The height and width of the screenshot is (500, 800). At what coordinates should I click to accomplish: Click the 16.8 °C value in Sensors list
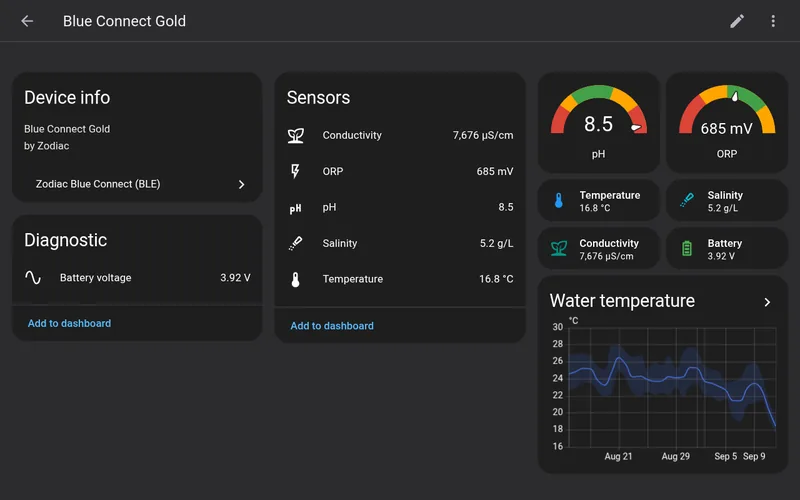click(x=496, y=279)
